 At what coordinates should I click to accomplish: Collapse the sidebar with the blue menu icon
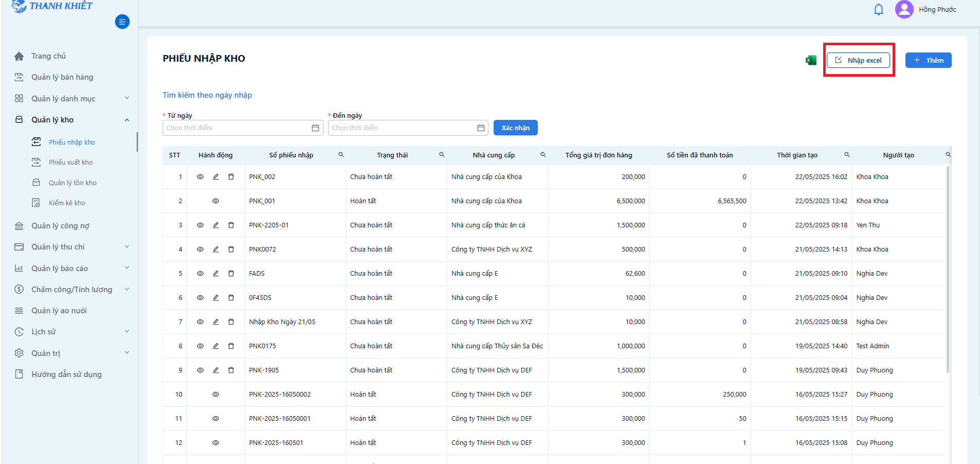point(122,22)
